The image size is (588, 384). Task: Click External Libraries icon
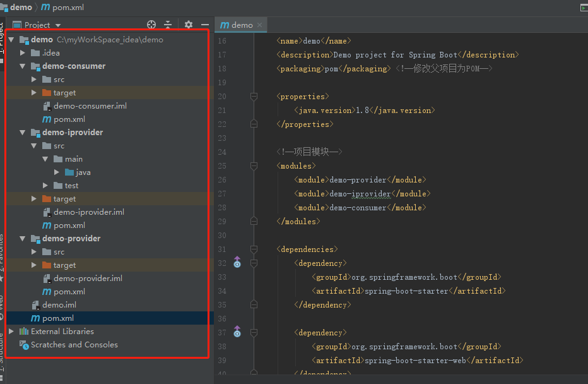pyautogui.click(x=24, y=332)
